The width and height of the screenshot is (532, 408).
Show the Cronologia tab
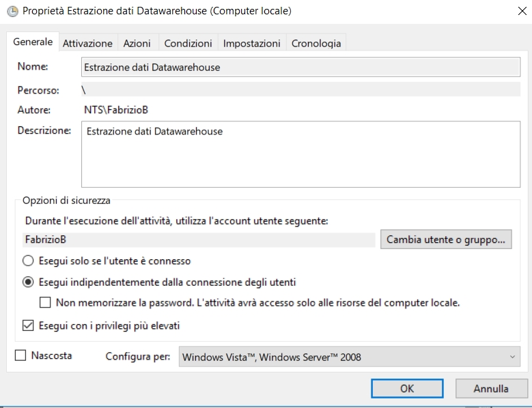(x=316, y=43)
